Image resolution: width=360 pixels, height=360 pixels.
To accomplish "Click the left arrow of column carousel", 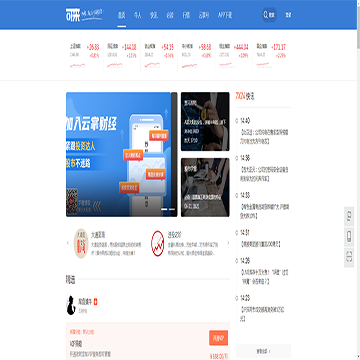I will pos(68,243).
